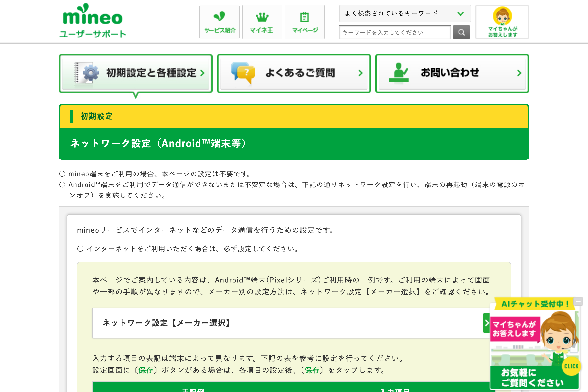Click chevron arrow on お問い合わせ
This screenshot has width=588, height=392.
(519, 73)
